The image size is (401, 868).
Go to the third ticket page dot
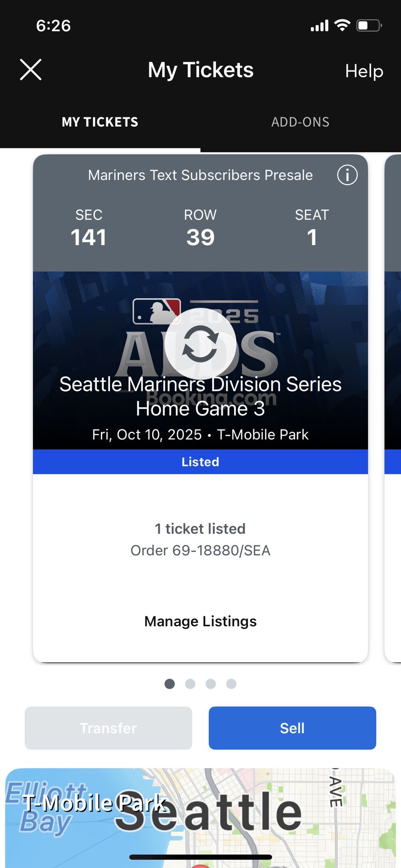pos(211,684)
